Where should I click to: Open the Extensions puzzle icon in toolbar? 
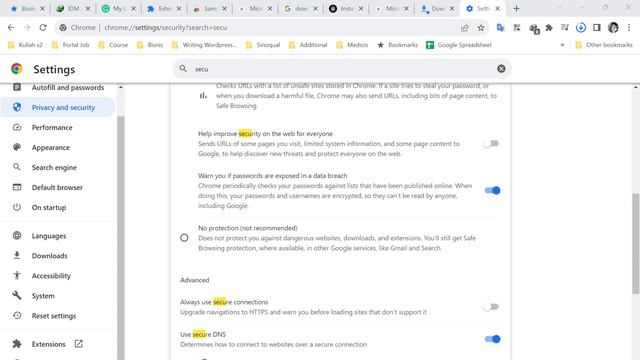tap(549, 27)
